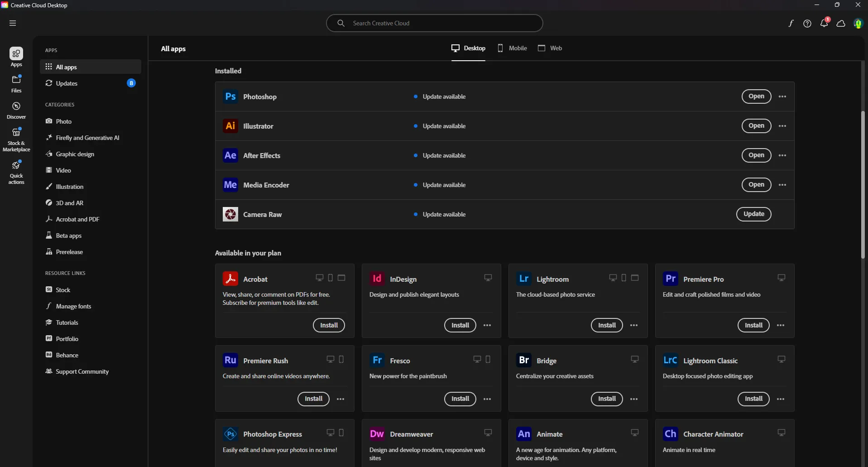This screenshot has width=868, height=467.
Task: Install Acrobat
Action: (x=329, y=325)
